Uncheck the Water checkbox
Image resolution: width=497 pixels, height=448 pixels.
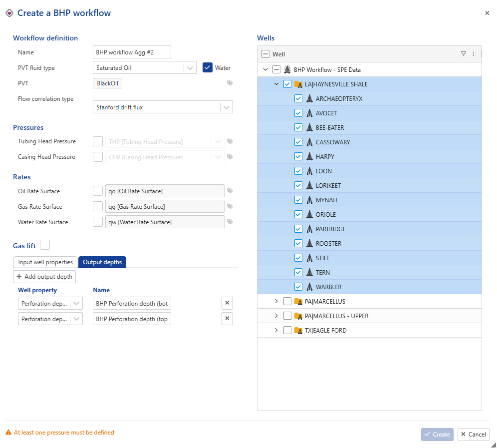click(x=208, y=67)
